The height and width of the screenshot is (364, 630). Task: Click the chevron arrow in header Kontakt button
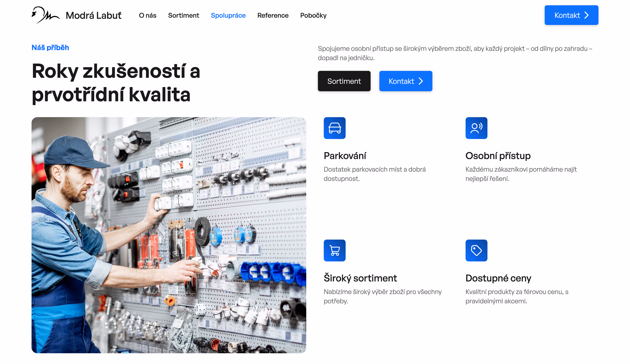pyautogui.click(x=586, y=15)
